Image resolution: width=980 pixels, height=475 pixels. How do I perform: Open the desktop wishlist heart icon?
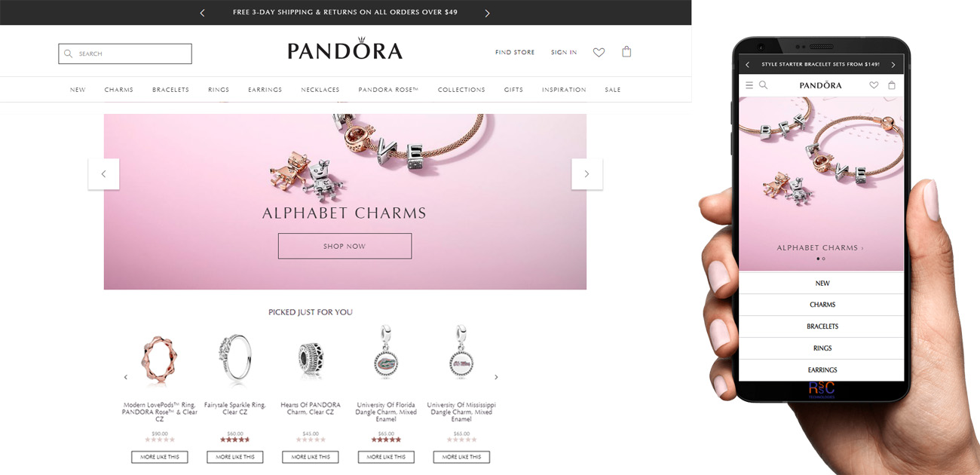599,53
